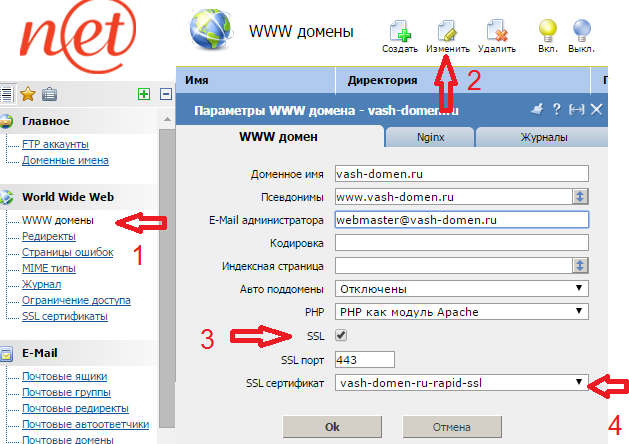The width and height of the screenshot is (629, 444).
Task: Open the Авто поддомены dropdown
Action: [462, 289]
